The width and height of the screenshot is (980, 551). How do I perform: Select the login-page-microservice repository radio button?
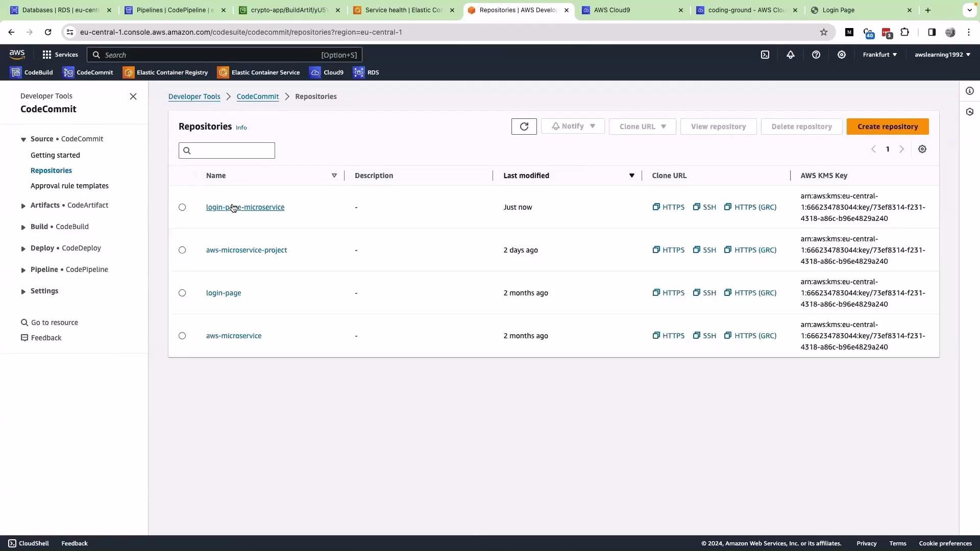coord(182,207)
